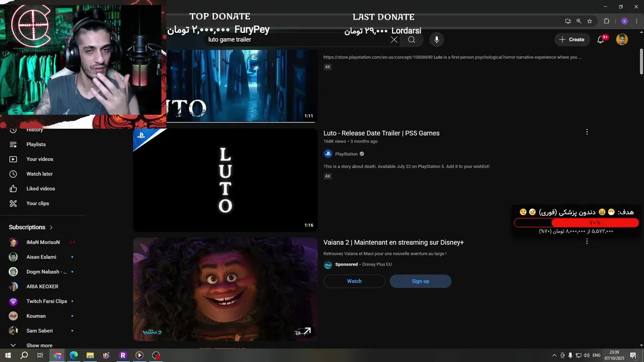Open Dogm Nabash subscription channel

46,271
